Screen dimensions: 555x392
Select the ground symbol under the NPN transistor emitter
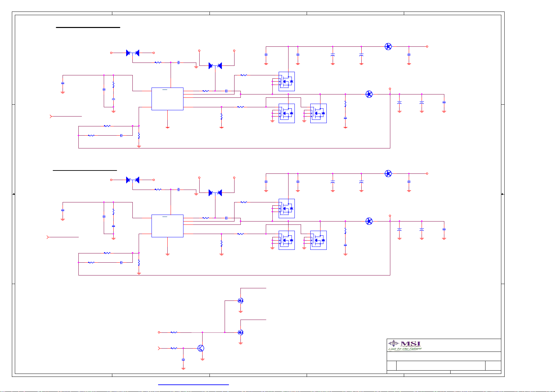pyautogui.click(x=203, y=359)
